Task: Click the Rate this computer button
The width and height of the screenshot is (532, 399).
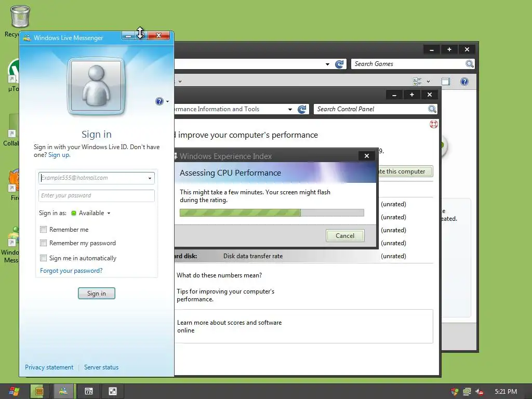Action: click(x=404, y=171)
